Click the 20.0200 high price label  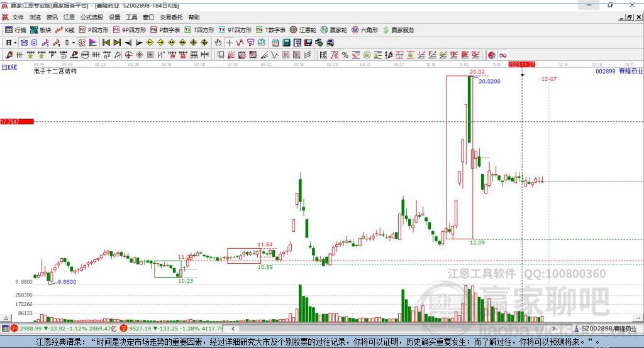[x=489, y=81]
